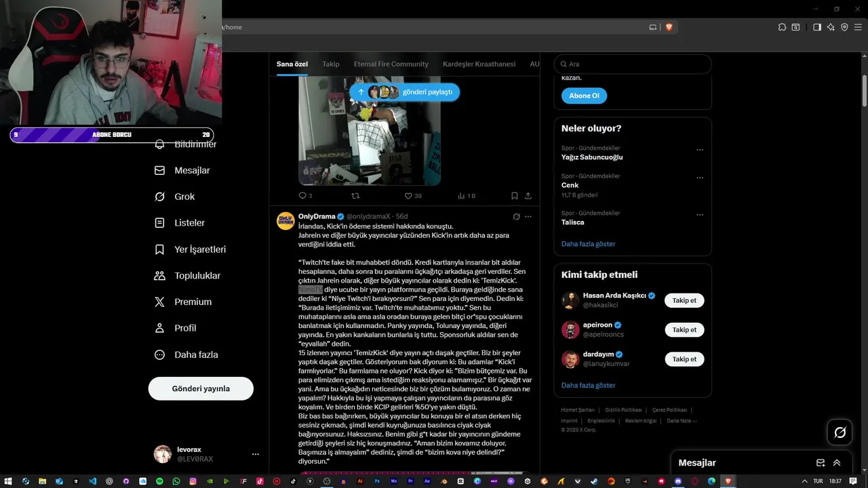Image resolution: width=868 pixels, height=488 pixels.
Task: Open Spotify from the taskbar
Action: (159, 481)
